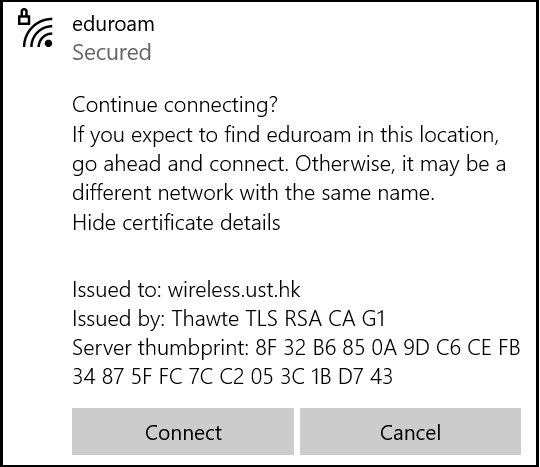This screenshot has width=540, height=467.
Task: Select the Thawte TLS RSA CA G1 text
Action: [278, 318]
